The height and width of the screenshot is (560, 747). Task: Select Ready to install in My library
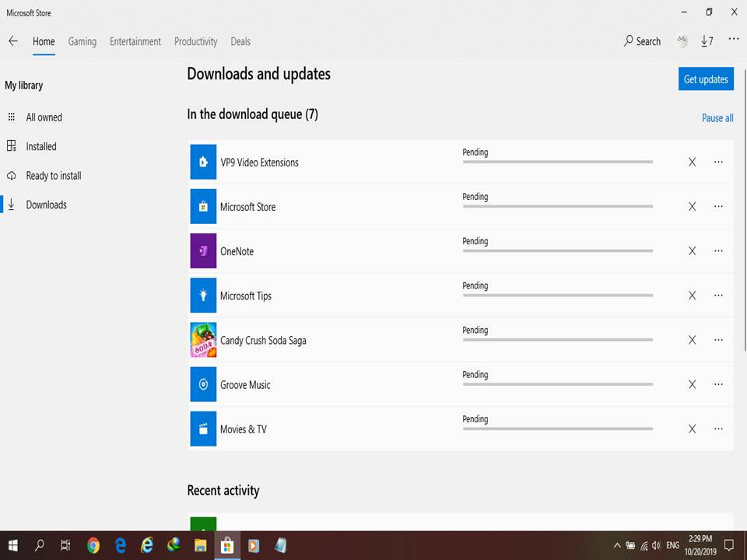click(53, 176)
